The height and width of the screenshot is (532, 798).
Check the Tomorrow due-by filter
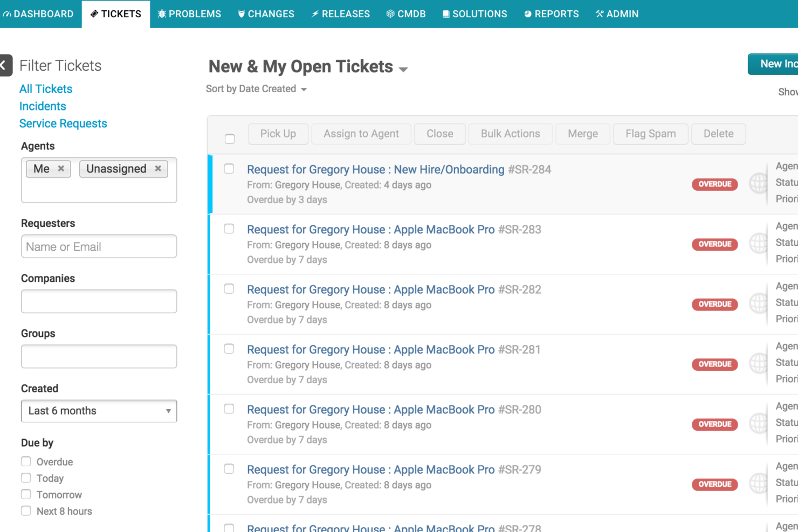[26, 494]
